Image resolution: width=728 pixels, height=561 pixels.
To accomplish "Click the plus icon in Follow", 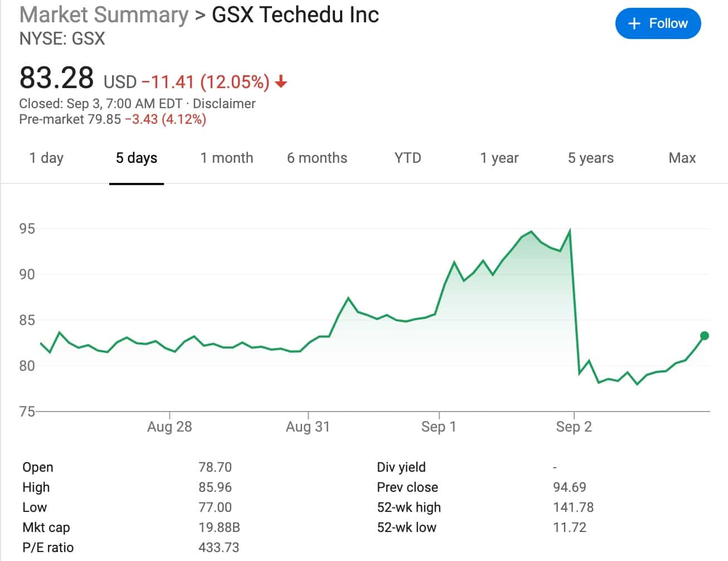I will pos(634,23).
